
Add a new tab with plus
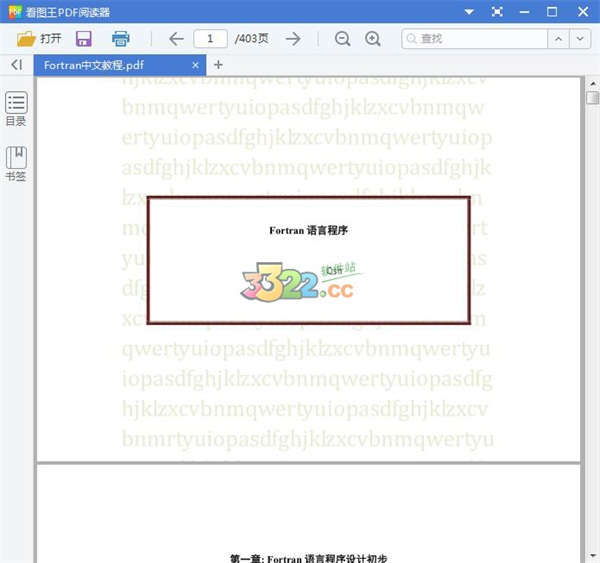point(218,65)
